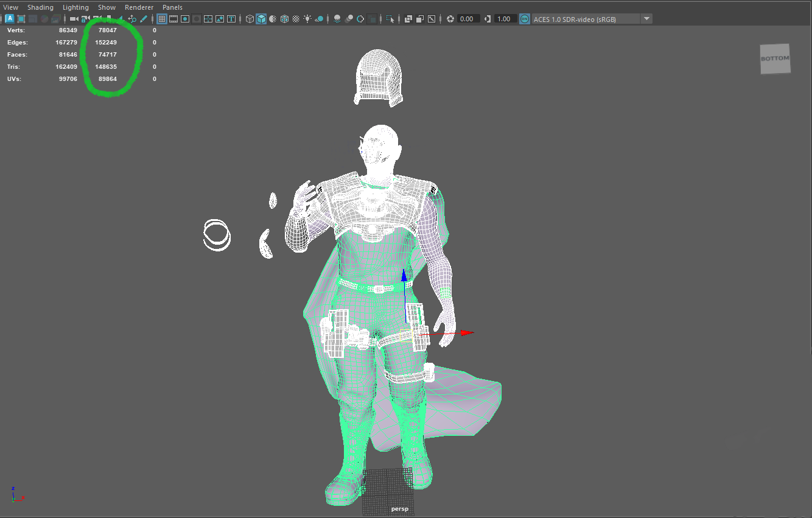Open the Panels menu
The width and height of the screenshot is (812, 518).
point(172,7)
